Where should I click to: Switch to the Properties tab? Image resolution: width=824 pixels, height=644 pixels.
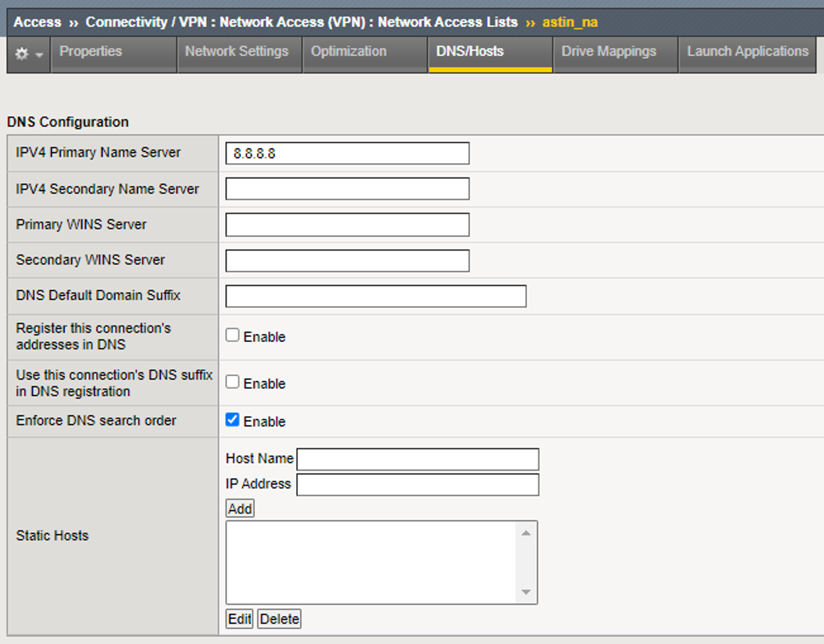[91, 51]
